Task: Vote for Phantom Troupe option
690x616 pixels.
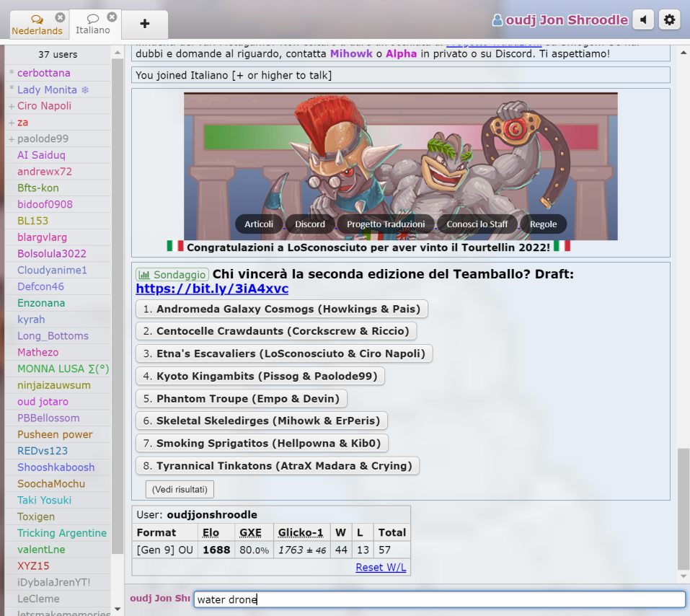Action: click(x=241, y=398)
